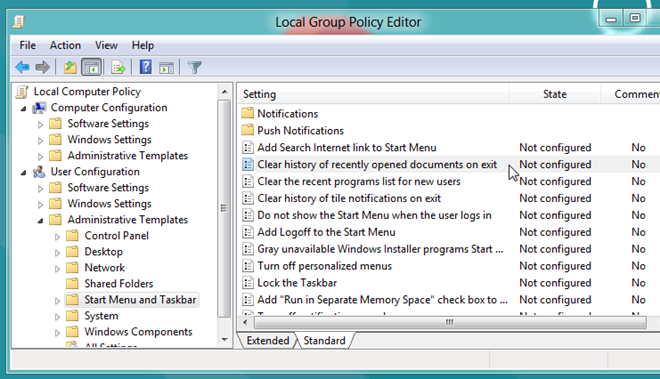660x379 pixels.
Task: Collapse Administrative Templates under User Configuration
Action: tap(40, 221)
